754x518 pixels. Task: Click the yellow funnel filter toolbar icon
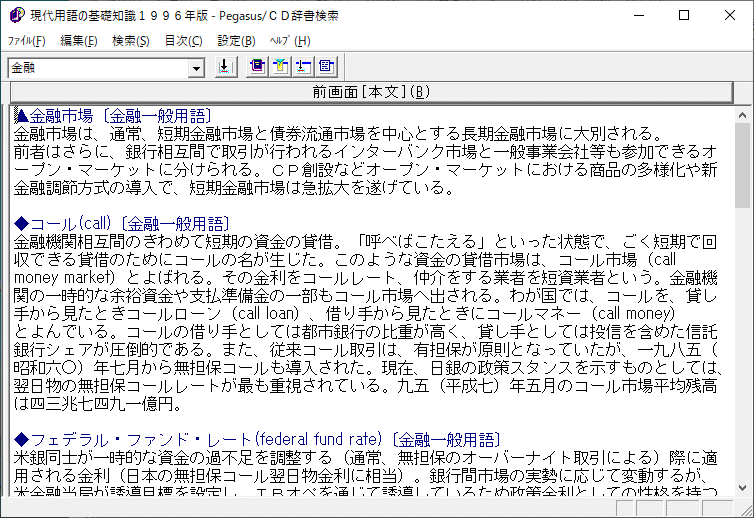(280, 66)
